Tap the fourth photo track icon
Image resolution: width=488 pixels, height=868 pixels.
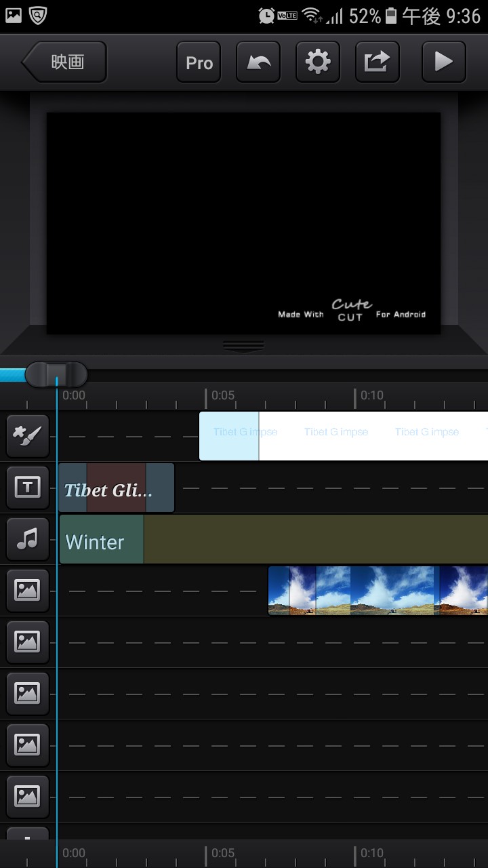(x=27, y=745)
